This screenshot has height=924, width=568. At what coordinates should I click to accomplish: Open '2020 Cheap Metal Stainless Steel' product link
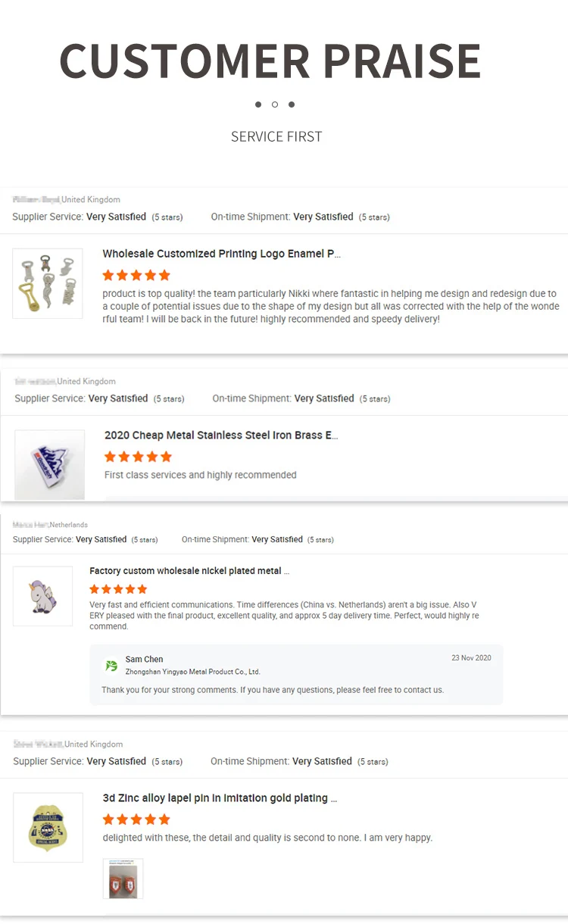click(221, 435)
